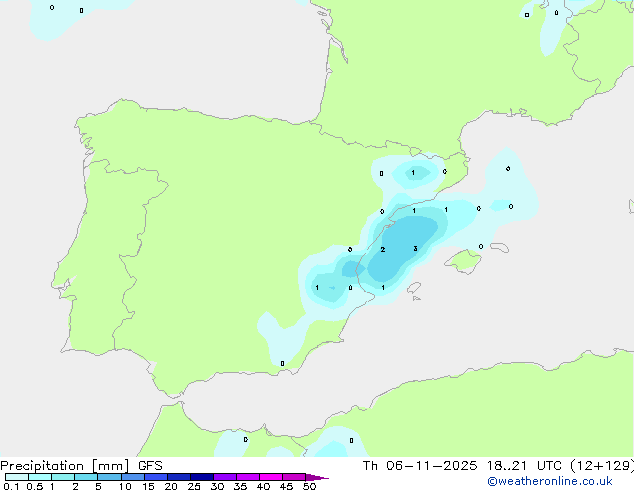The image size is (634, 490).
Task: Click the map precipitation value '3'
Action: click(x=415, y=248)
